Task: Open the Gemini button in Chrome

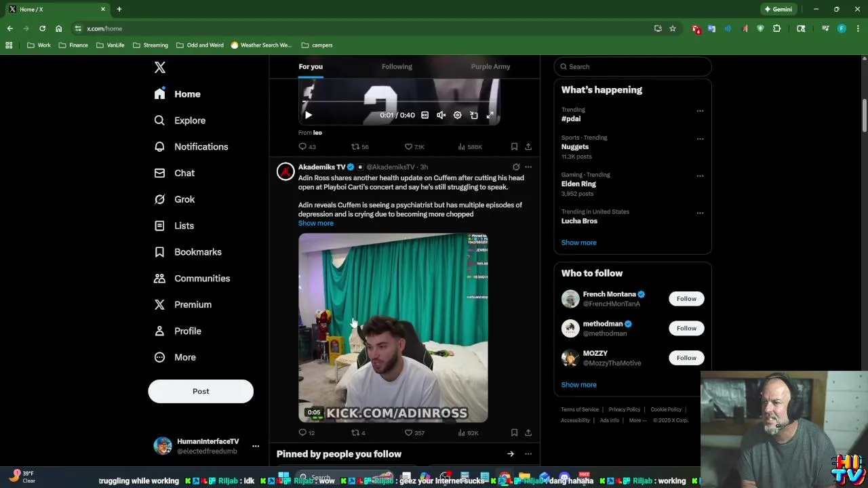Action: [778, 9]
